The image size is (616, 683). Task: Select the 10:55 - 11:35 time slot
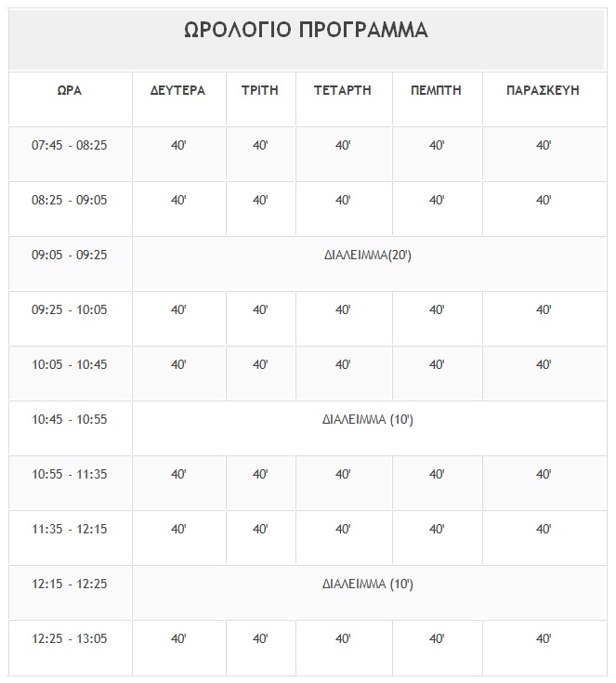coord(70,475)
